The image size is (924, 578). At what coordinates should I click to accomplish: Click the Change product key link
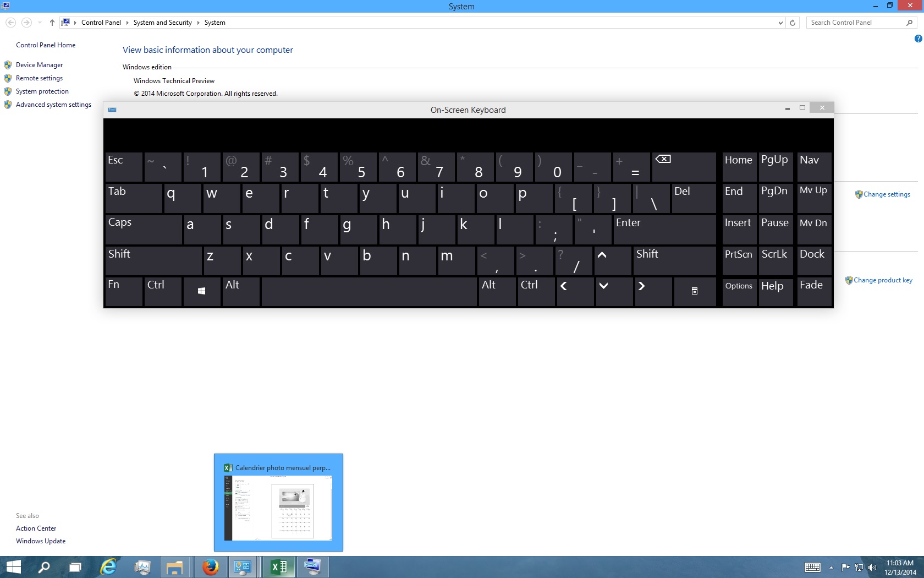[882, 280]
